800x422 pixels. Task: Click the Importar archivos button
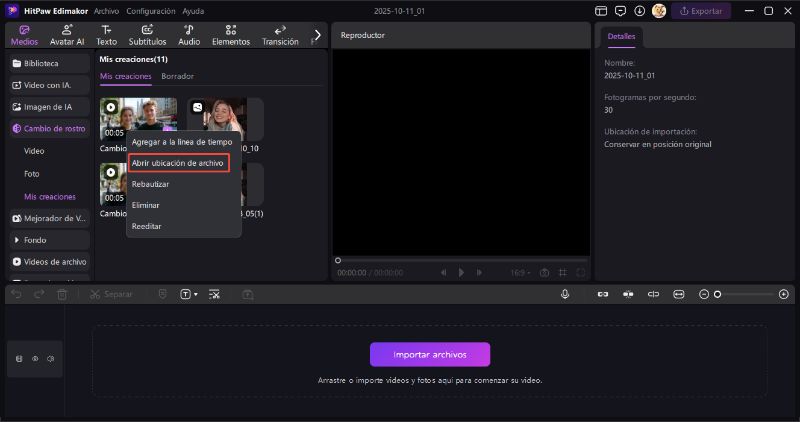(x=430, y=354)
